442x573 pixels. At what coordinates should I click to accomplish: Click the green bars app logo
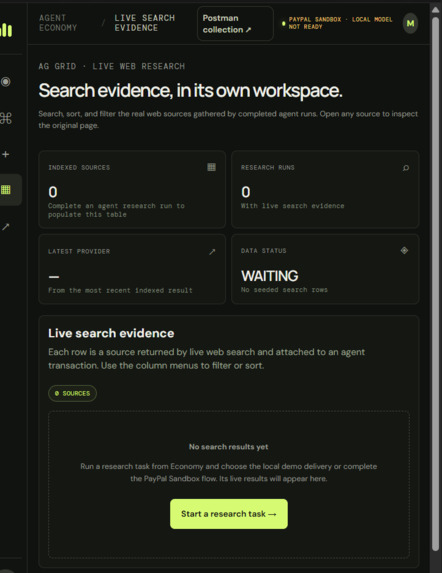coord(6,30)
